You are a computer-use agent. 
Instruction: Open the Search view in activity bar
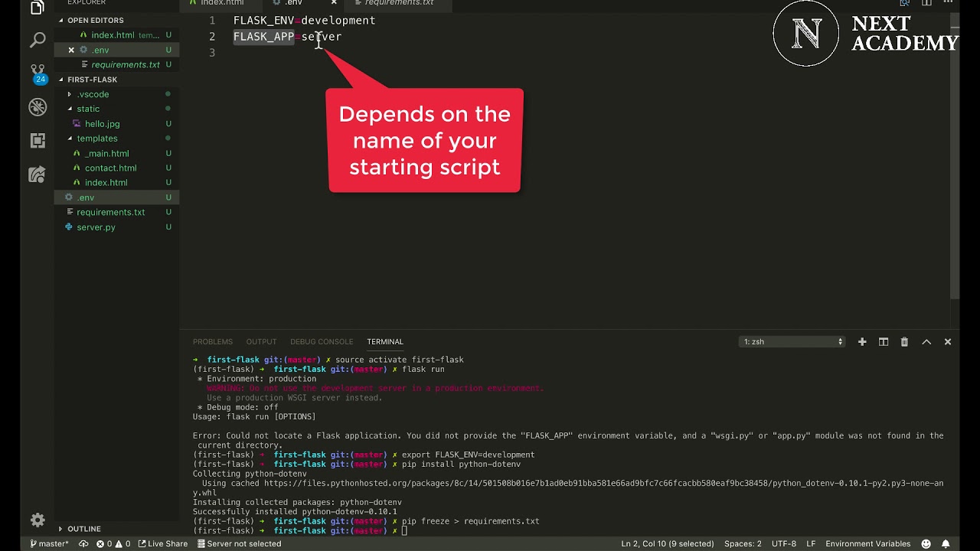pos(38,41)
